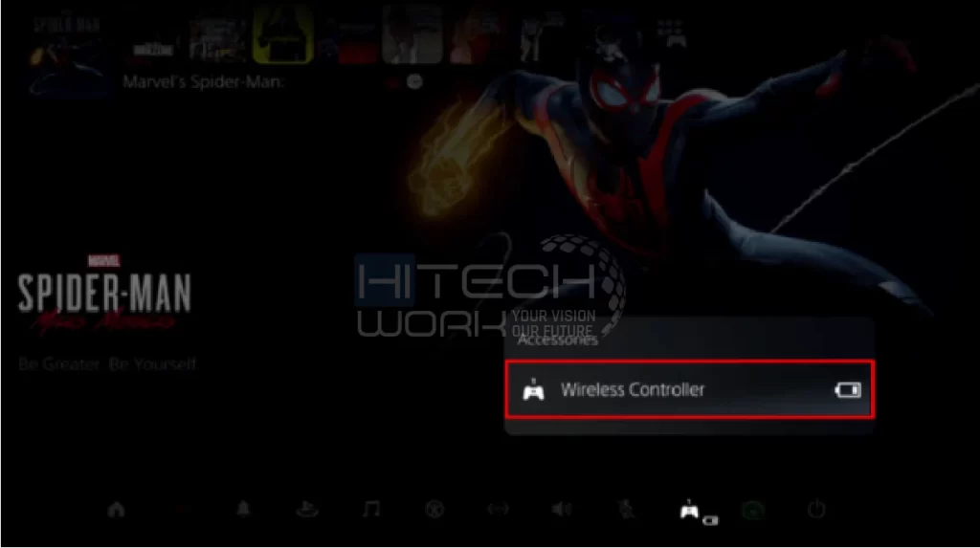Open the green Profile avatar icon
The width and height of the screenshot is (980, 548).
click(x=753, y=511)
